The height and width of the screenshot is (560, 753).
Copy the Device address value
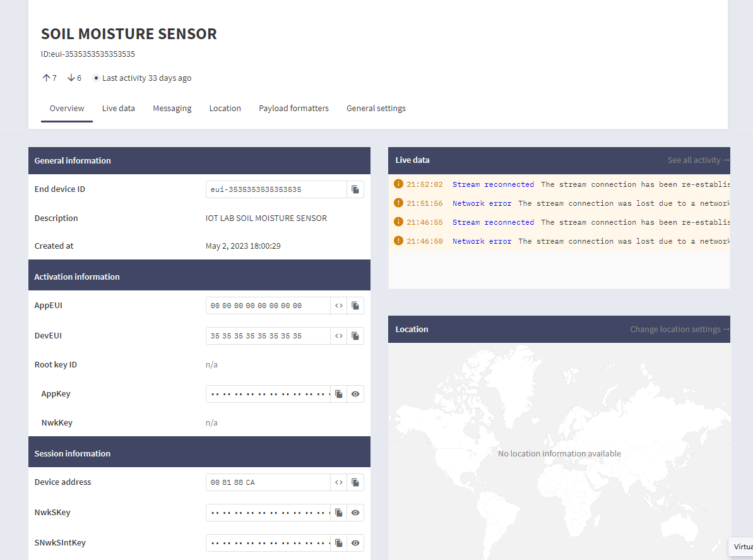(355, 482)
